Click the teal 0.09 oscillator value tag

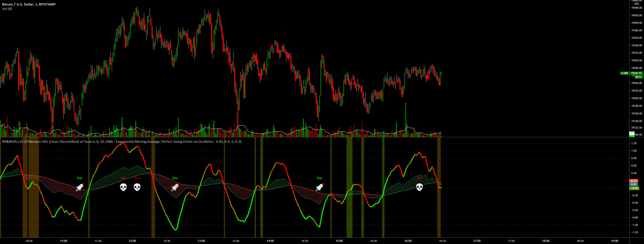tap(633, 184)
